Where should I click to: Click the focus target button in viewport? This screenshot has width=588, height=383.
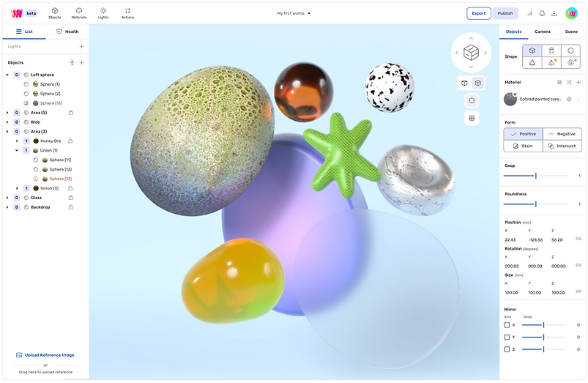coord(472,100)
